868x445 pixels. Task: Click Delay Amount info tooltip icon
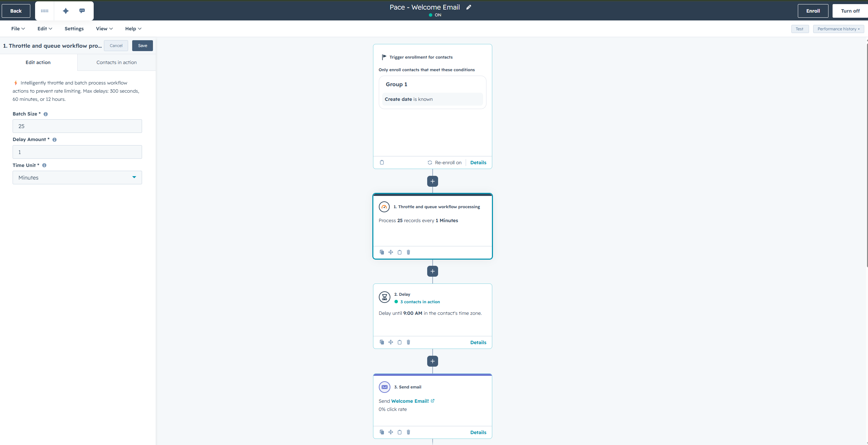click(x=55, y=140)
